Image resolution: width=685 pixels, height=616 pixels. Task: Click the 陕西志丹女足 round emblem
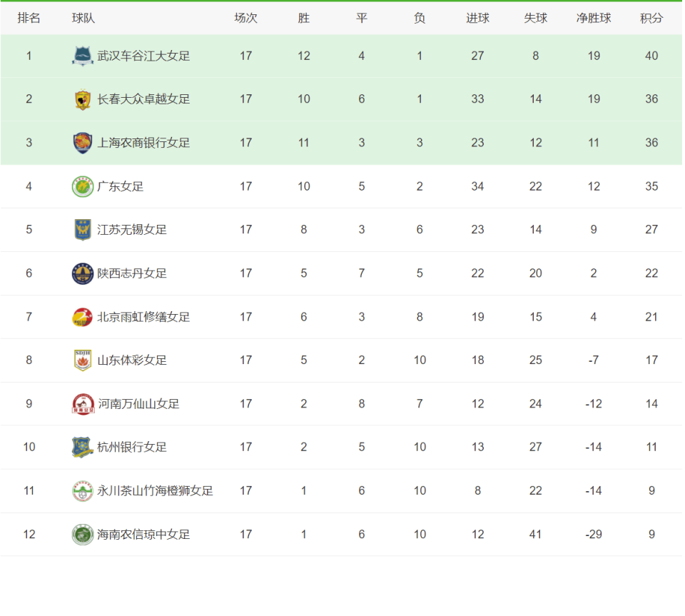pyautogui.click(x=83, y=273)
